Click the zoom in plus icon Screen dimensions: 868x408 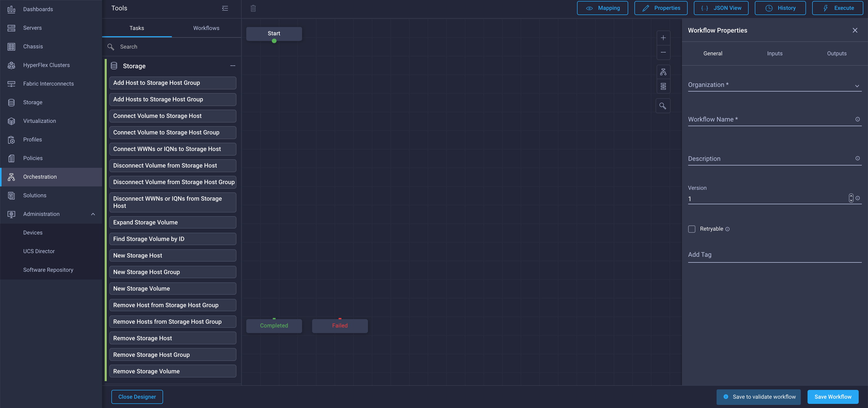[x=663, y=38]
